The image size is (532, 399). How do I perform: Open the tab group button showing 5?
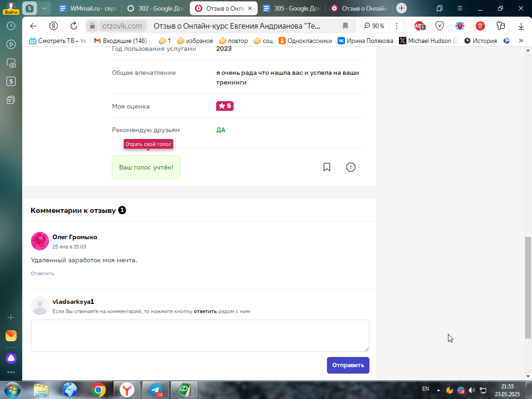(x=30, y=8)
